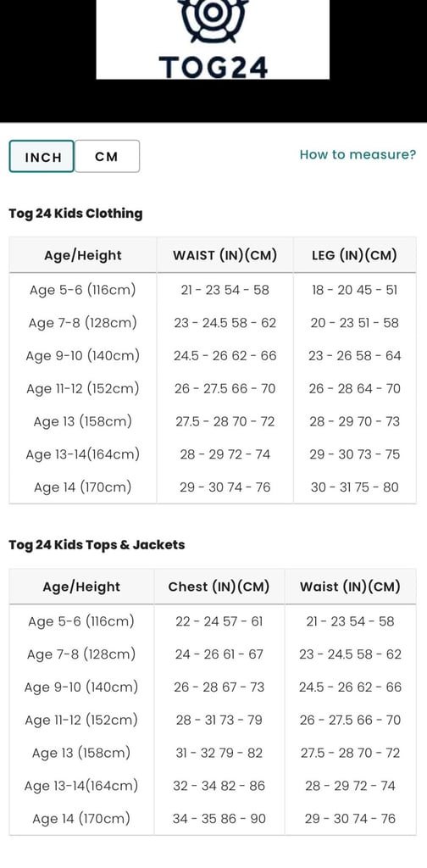
Task: Click the Waist header in Tops & Jackets table
Action: [x=350, y=587]
